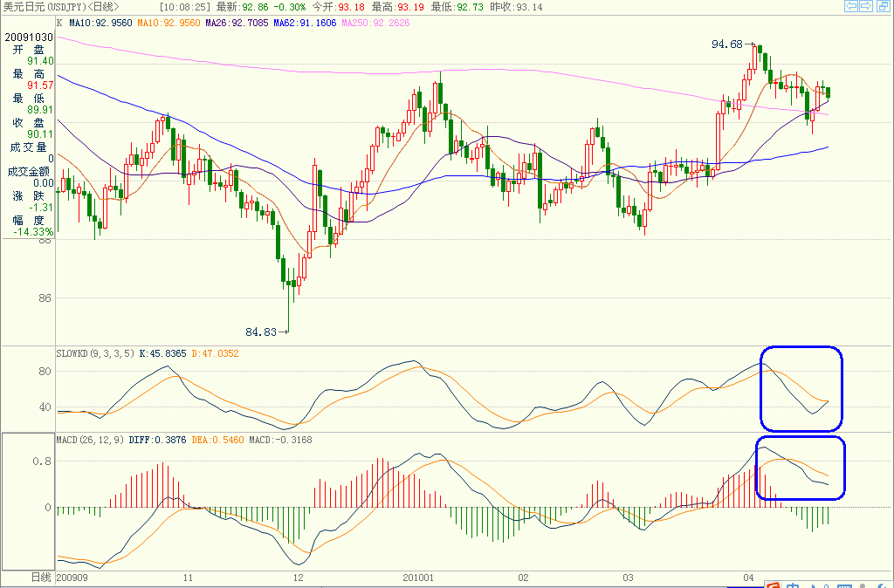Screen dimensions: 894x588
Task: Click the 94.68 high price annotation
Action: point(727,44)
